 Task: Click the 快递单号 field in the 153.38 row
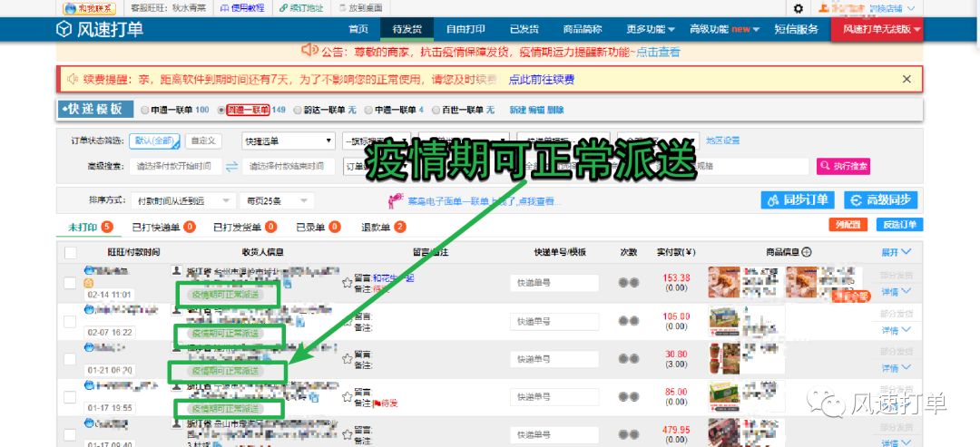point(554,283)
